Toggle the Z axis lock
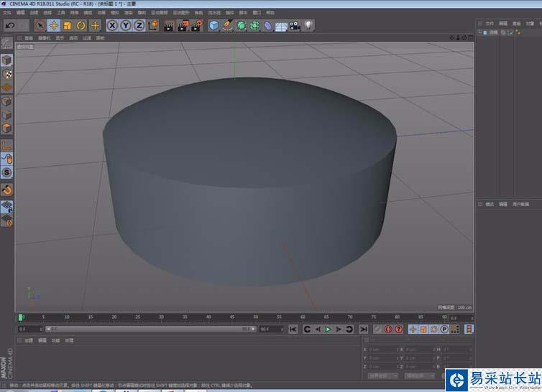Viewport: 542px width, 392px height. (139, 26)
